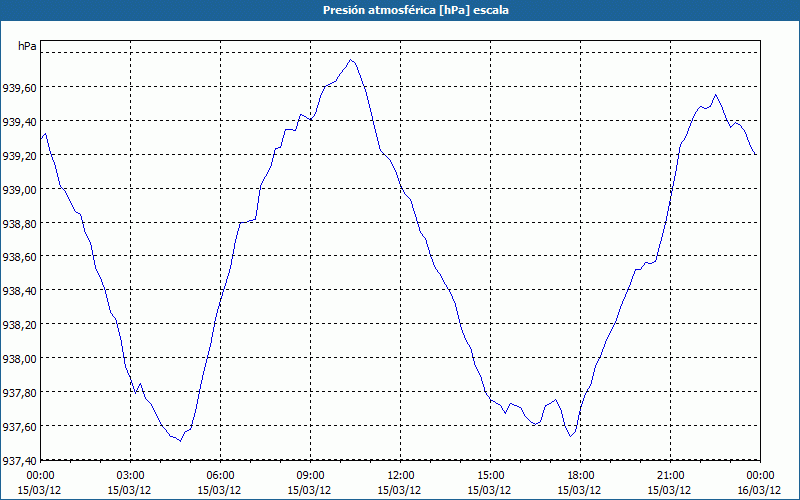
Task: Select the 938,20 y-axis value
Action: [19, 324]
